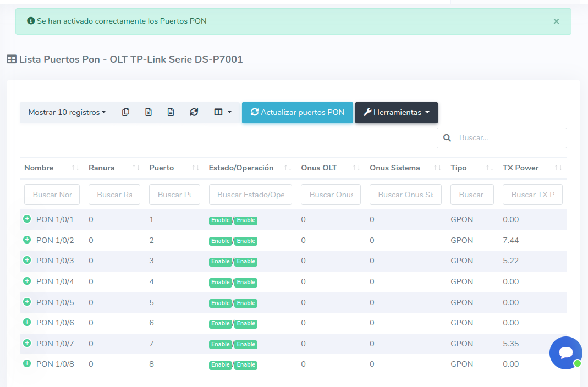Expand row details for PON 1/0/1
This screenshot has width=588, height=387.
[27, 219]
